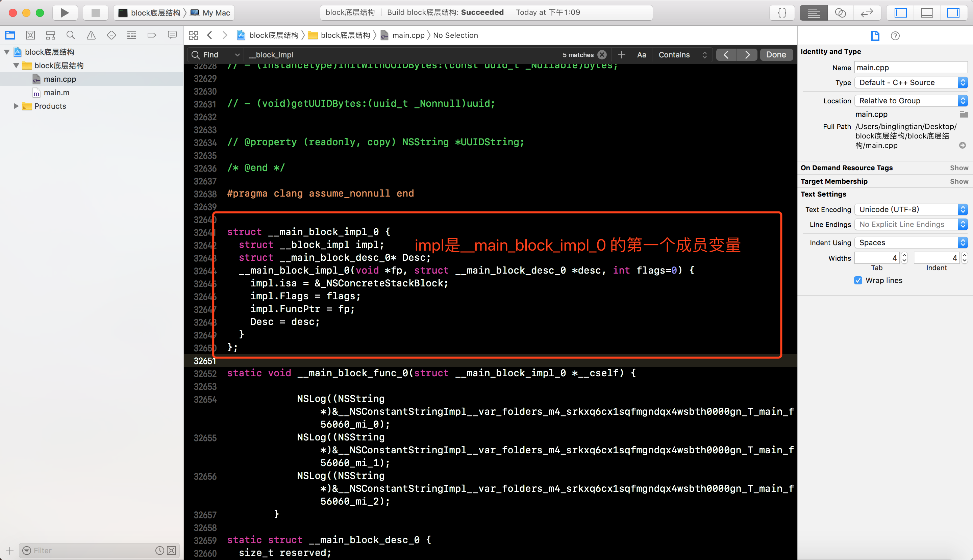973x560 pixels.
Task: Click Show next to Target Membership
Action: pos(959,181)
